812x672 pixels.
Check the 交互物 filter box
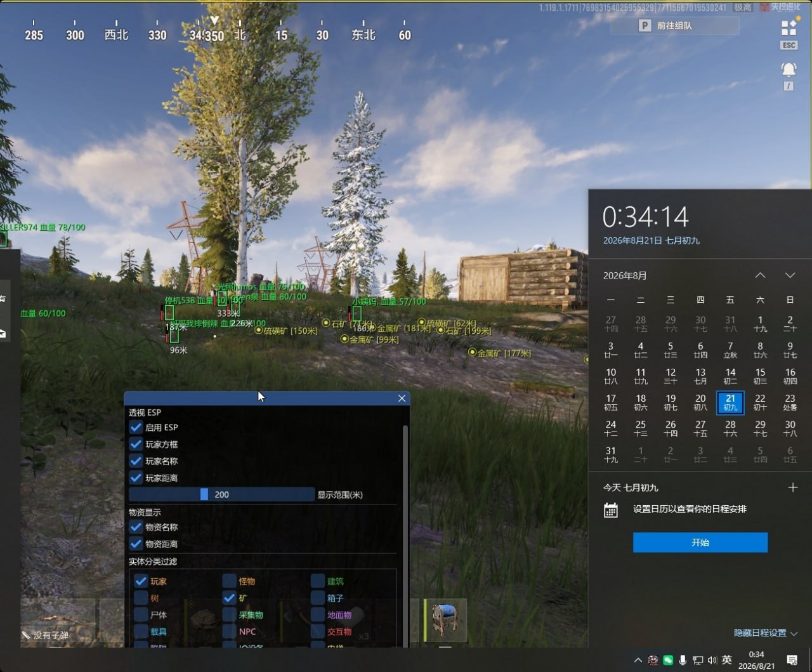coord(317,631)
